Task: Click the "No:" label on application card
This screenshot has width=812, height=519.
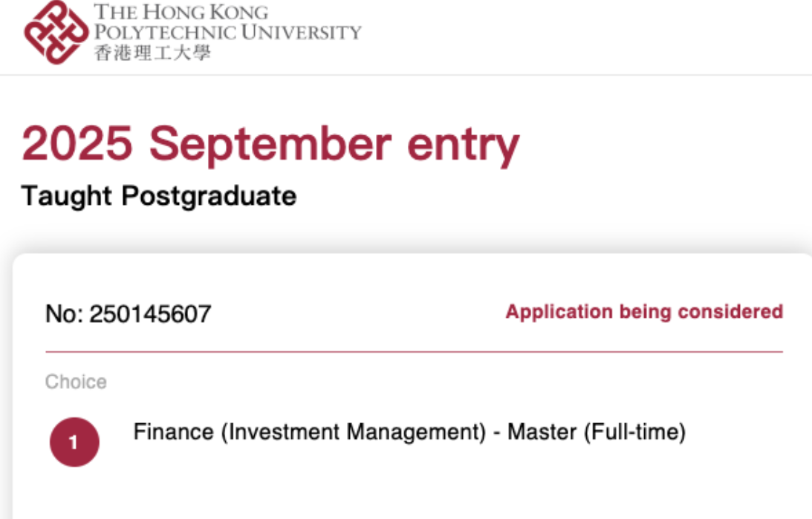Action: point(64,314)
